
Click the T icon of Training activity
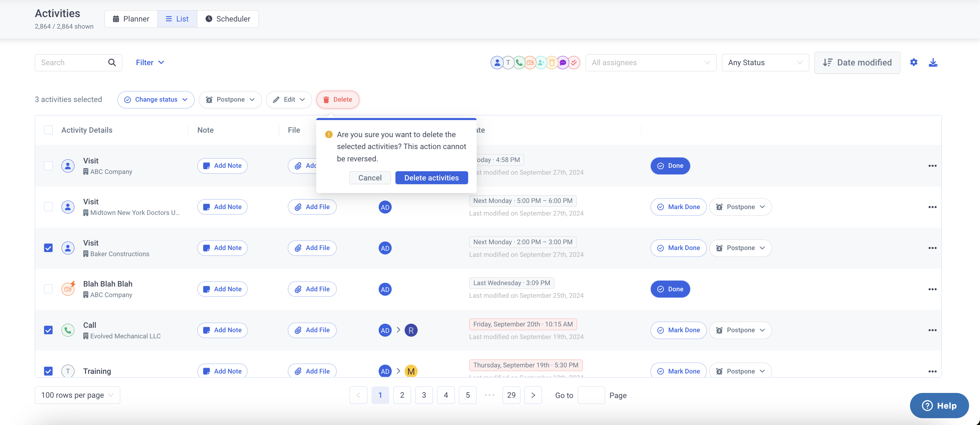coord(68,371)
